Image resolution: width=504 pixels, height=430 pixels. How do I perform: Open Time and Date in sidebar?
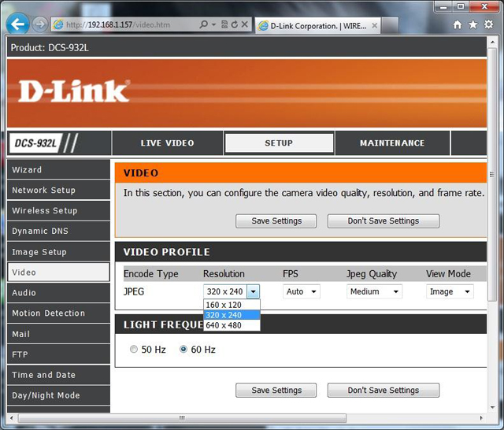(x=58, y=375)
